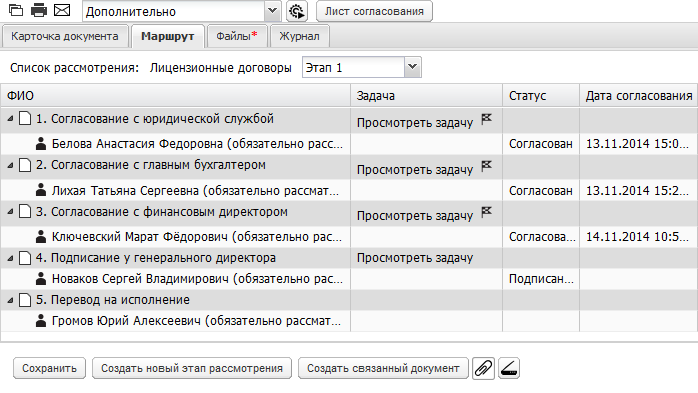Select row Ключевский Марат Фёдорович
The width and height of the screenshot is (698, 393).
[x=349, y=237]
